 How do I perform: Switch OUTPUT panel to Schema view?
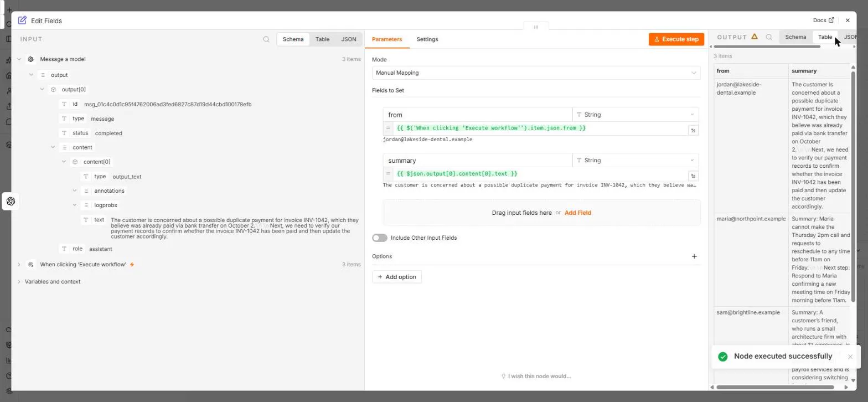[795, 37]
